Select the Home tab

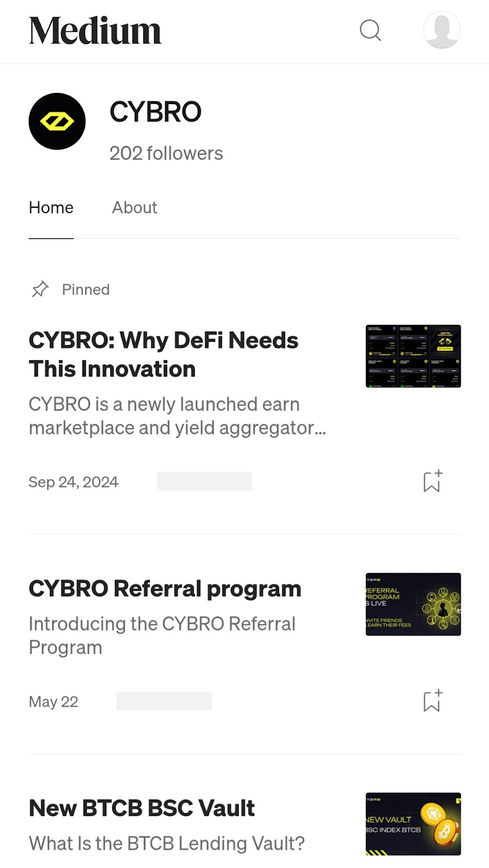[x=51, y=207]
